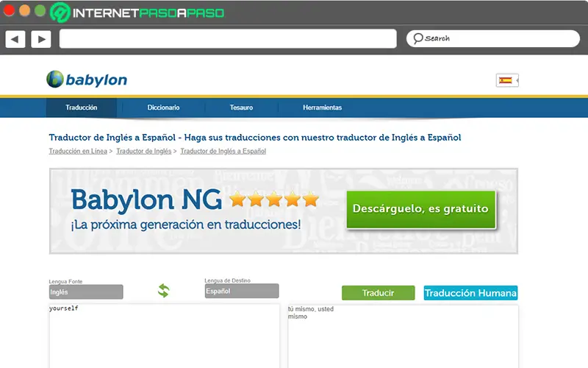Image resolution: width=588 pixels, height=368 pixels.
Task: Click the search magnifier icon
Action: click(x=417, y=38)
